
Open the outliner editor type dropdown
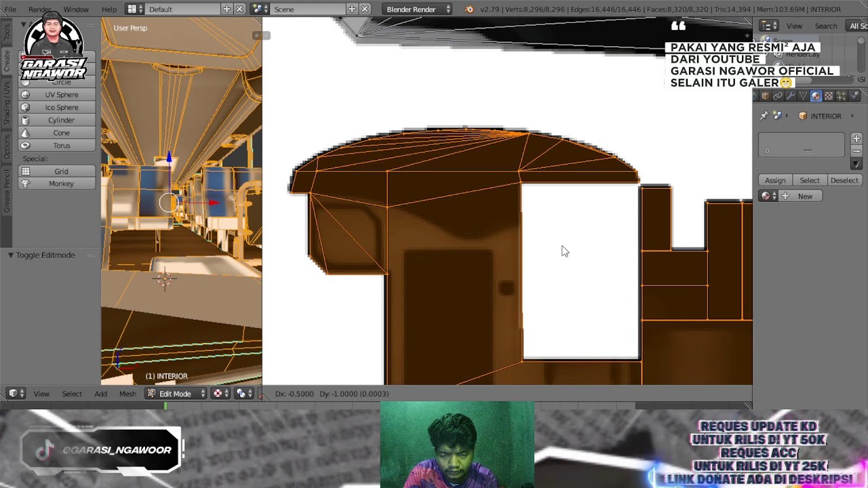point(768,26)
